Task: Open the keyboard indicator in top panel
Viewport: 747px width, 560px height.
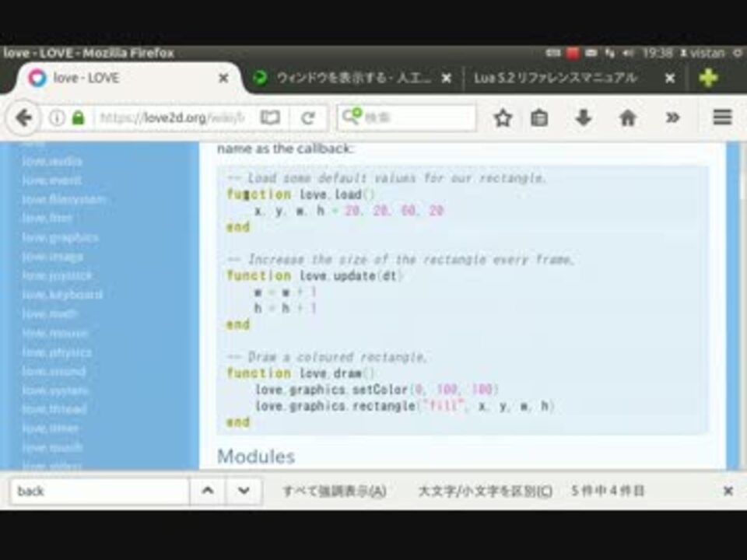Action: click(552, 53)
